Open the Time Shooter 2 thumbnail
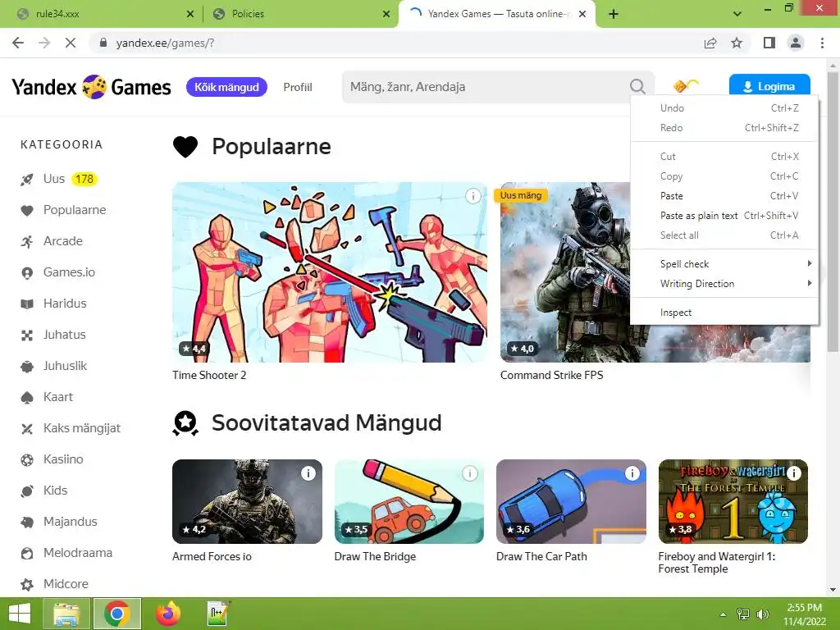Viewport: 840px width, 630px height. (x=330, y=272)
